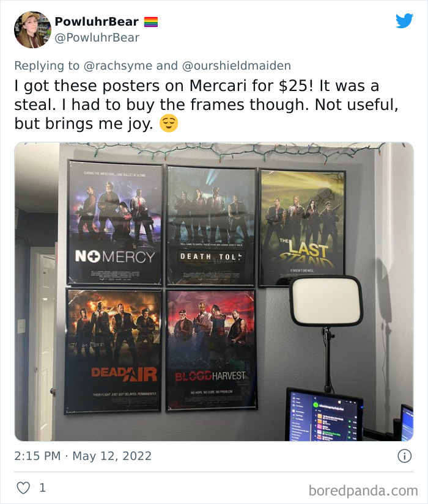This screenshot has width=428, height=504.
Task: Click the Twitter bird logo
Action: 405,21
